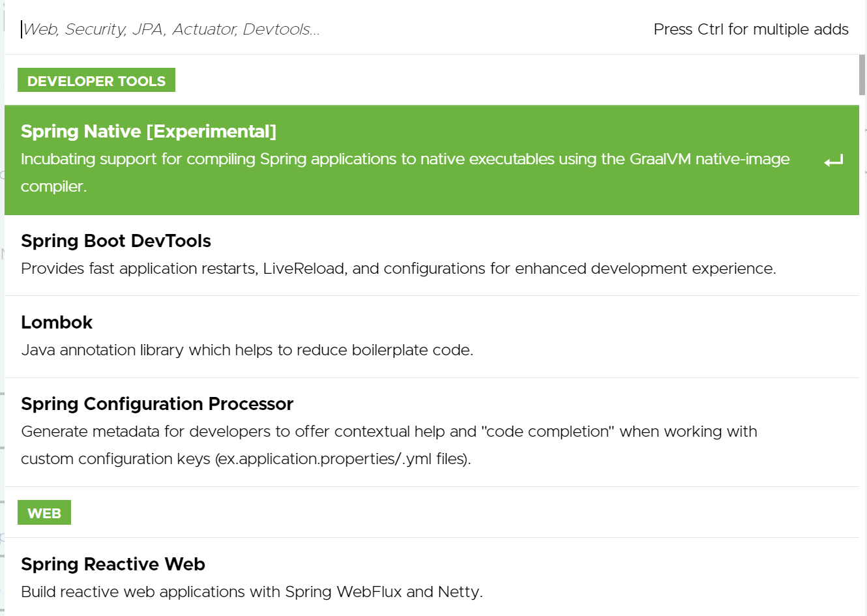867x616 pixels.
Task: Click the DEVELOPER TOOLS category label
Action: [96, 81]
